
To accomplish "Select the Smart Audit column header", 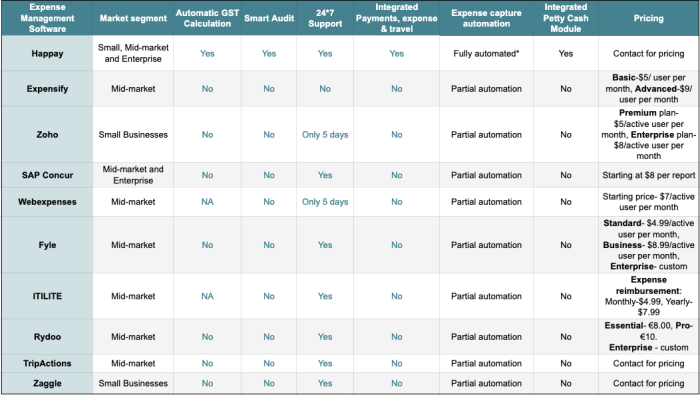I will click(x=269, y=18).
